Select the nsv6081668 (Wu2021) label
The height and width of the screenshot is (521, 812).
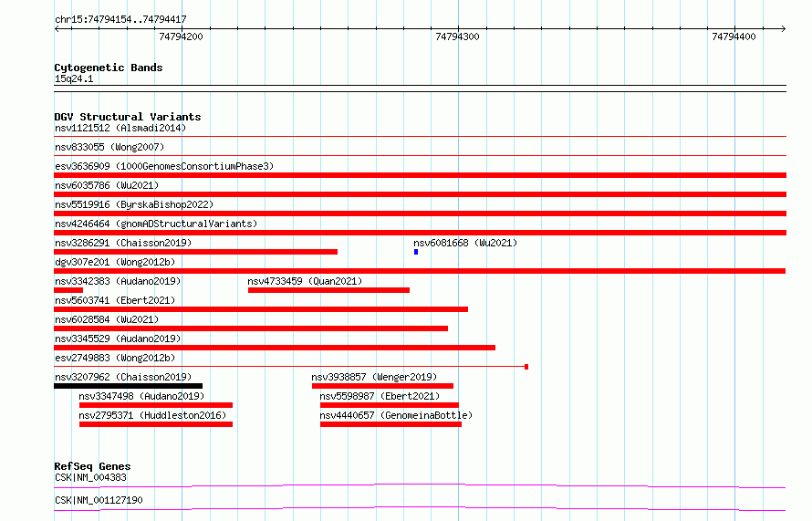click(x=465, y=243)
